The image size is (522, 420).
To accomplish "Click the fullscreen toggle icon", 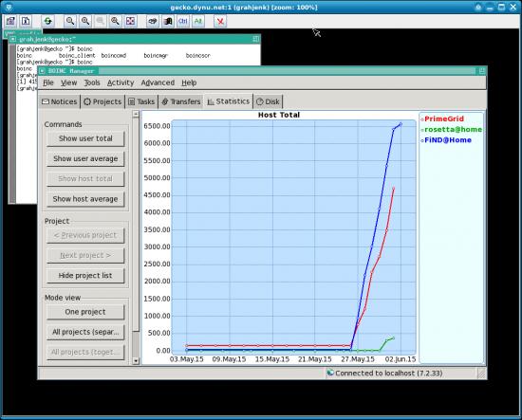I will (x=130, y=21).
